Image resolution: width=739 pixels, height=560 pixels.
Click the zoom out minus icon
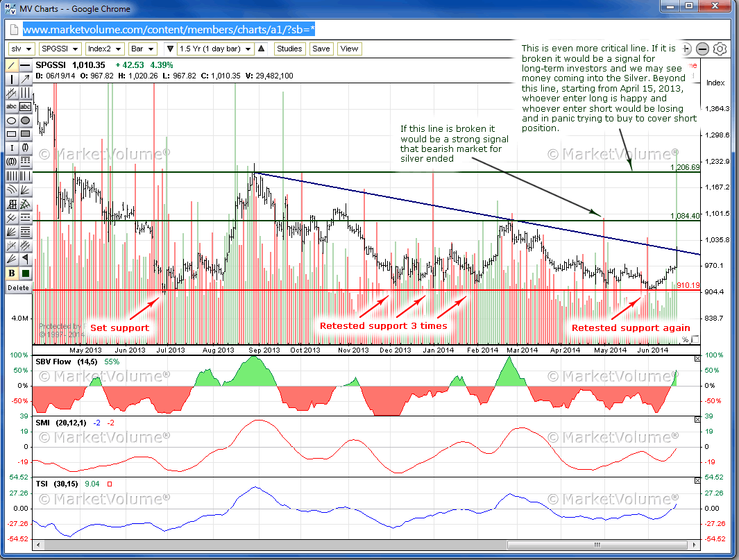[702, 49]
